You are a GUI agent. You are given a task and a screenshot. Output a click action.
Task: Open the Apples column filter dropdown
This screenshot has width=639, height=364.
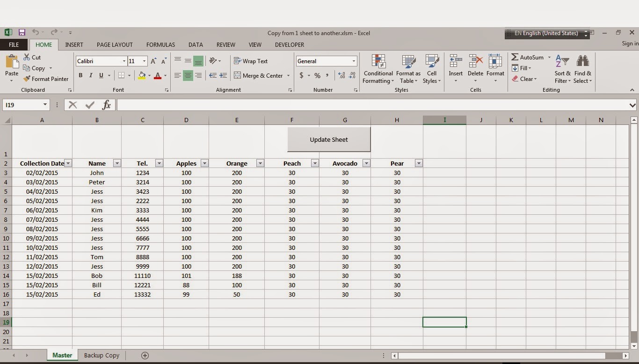click(x=204, y=163)
